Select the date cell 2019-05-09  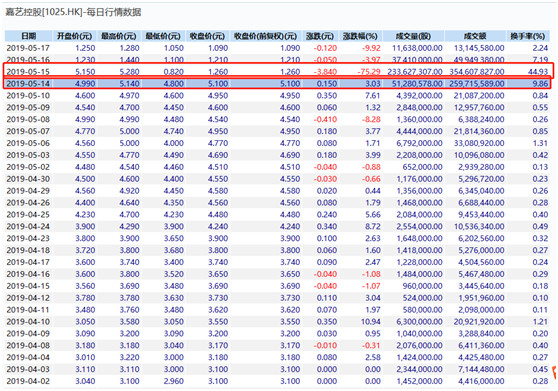pyautogui.click(x=28, y=107)
